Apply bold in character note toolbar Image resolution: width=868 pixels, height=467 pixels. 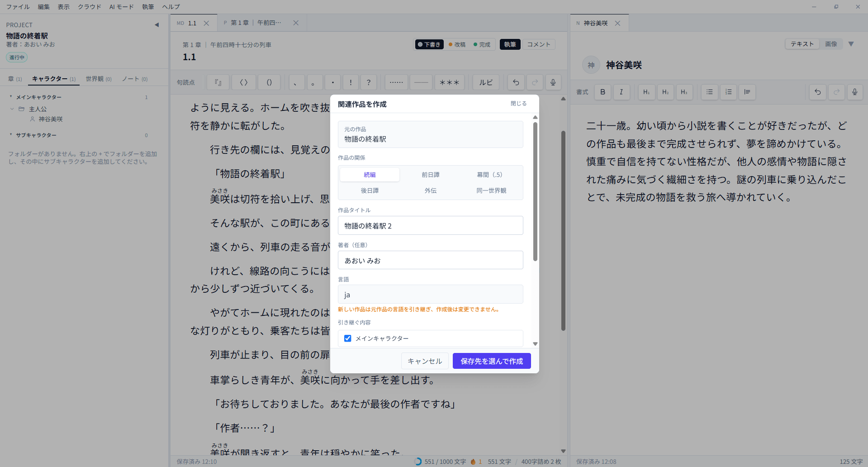tap(603, 92)
